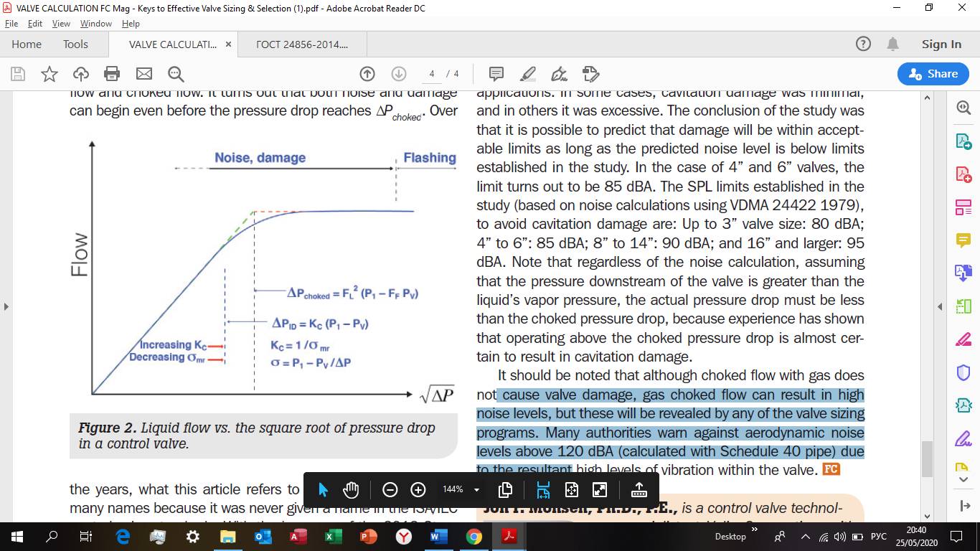Viewport: 980px width, 551px height.
Task: Expand the left navigation pane arrow
Action: click(x=6, y=306)
